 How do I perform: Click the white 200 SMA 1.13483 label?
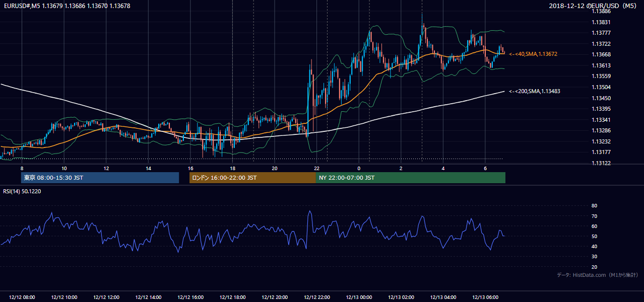pos(534,91)
